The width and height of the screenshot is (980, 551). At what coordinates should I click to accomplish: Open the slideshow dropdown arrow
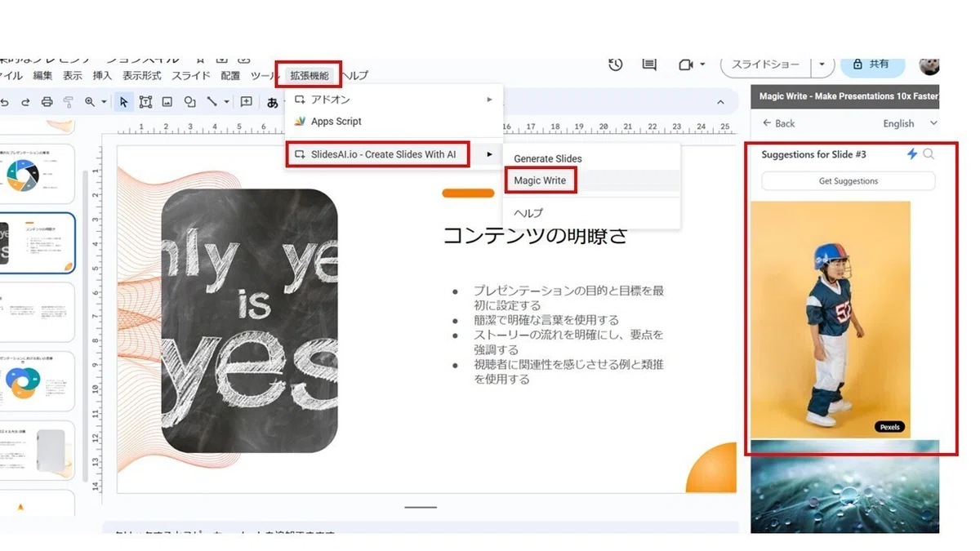click(x=822, y=64)
